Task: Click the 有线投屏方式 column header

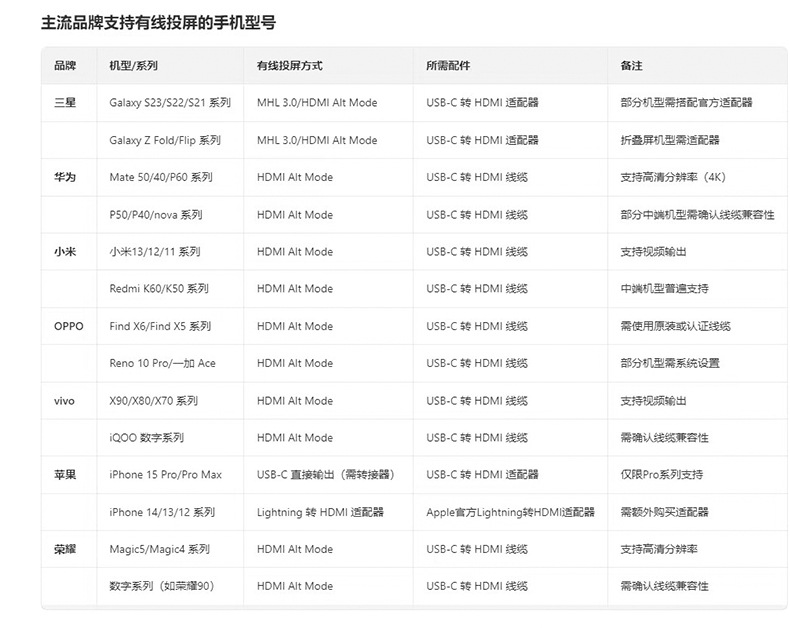Action: pos(290,66)
